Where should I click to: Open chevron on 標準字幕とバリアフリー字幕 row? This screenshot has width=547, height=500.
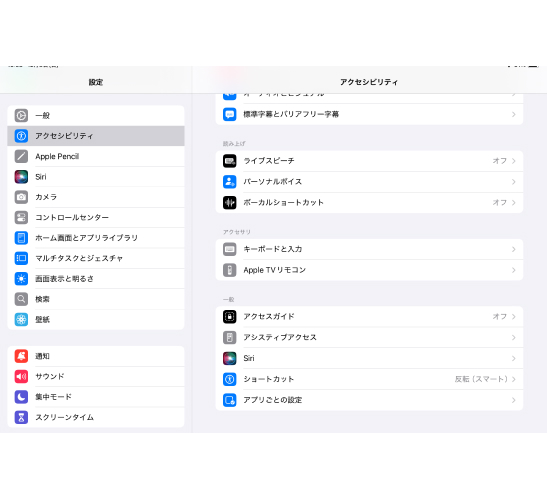(x=514, y=114)
